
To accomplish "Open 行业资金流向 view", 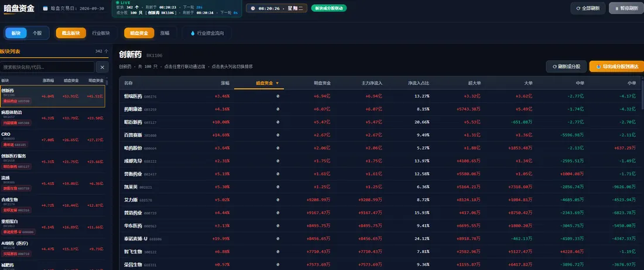I will (207, 33).
